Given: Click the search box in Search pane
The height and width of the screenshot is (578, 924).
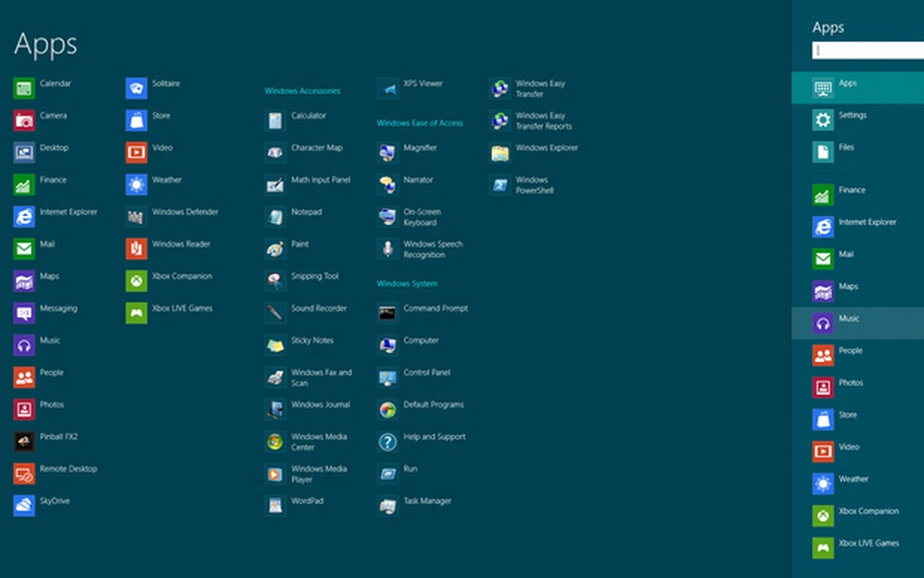Looking at the screenshot, I should (868, 51).
